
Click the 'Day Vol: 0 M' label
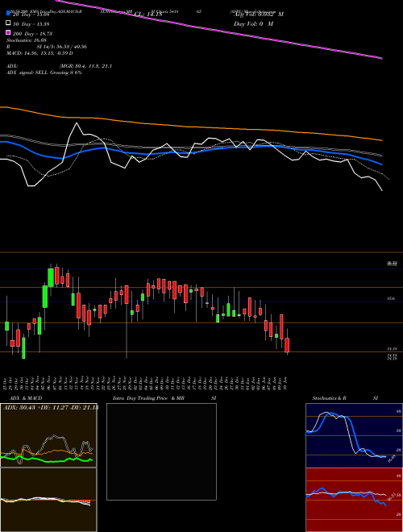click(253, 23)
